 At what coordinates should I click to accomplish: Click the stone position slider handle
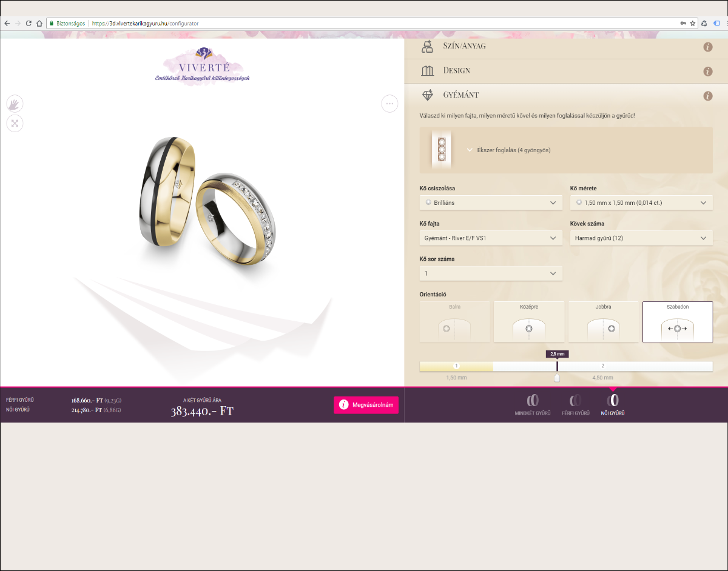(557, 378)
